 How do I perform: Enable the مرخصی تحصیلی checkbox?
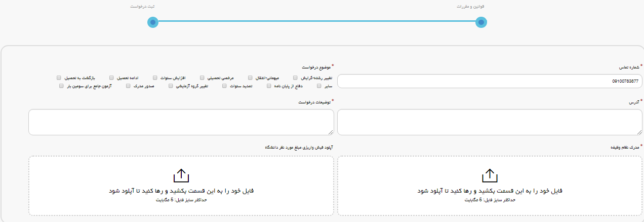[202, 78]
